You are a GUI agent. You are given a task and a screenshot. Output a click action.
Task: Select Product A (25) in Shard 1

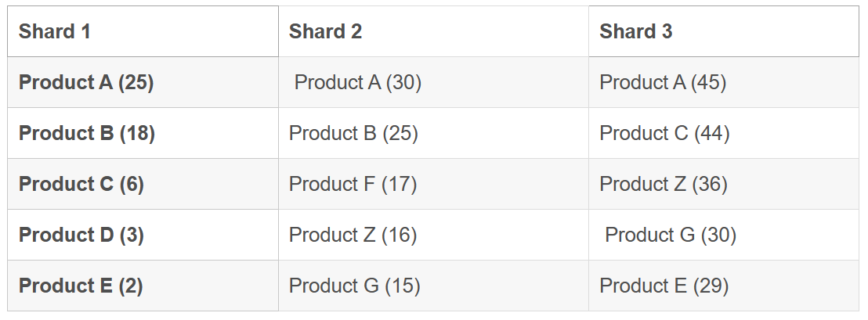[143, 82]
